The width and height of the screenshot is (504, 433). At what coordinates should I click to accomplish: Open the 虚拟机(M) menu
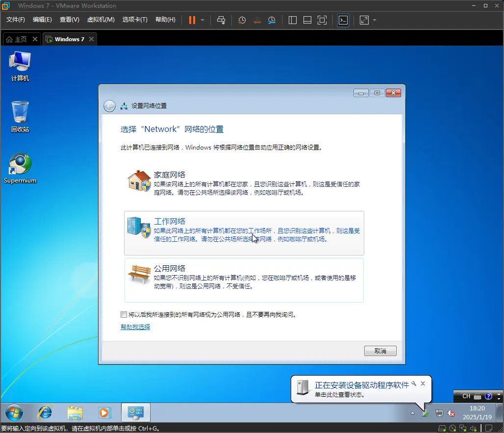(x=101, y=20)
